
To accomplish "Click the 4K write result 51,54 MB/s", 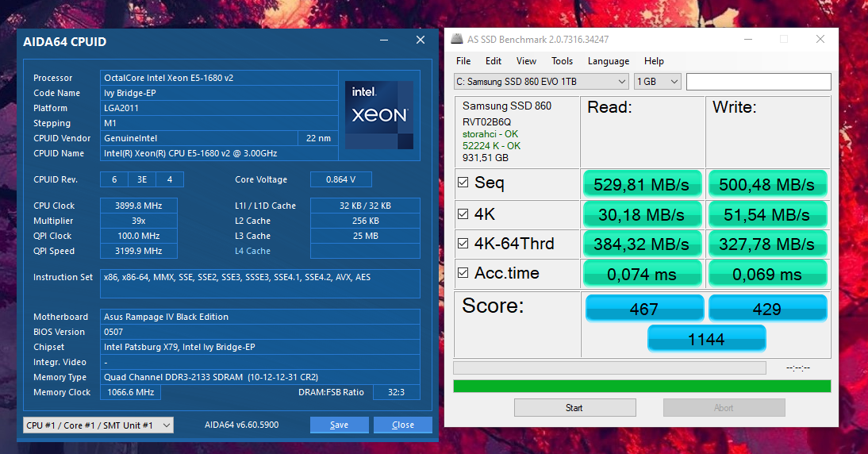I will [767, 215].
